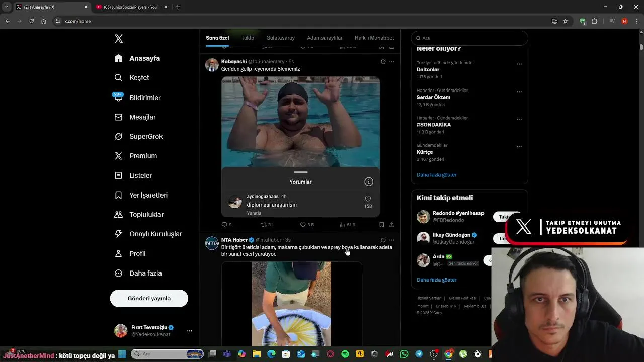Open Premium from the sidebar
Viewport: 644px width, 362px height.
135,156
